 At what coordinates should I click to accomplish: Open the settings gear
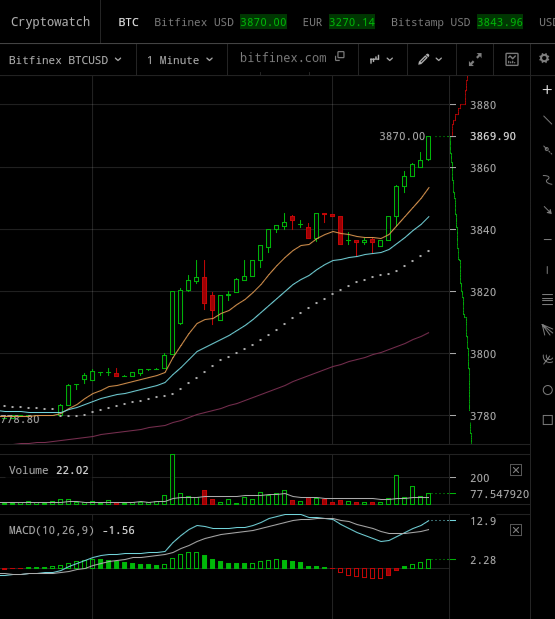pyautogui.click(x=544, y=58)
